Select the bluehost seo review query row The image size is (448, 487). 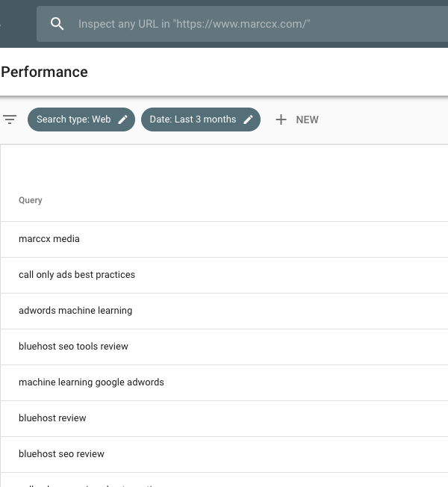point(224,454)
